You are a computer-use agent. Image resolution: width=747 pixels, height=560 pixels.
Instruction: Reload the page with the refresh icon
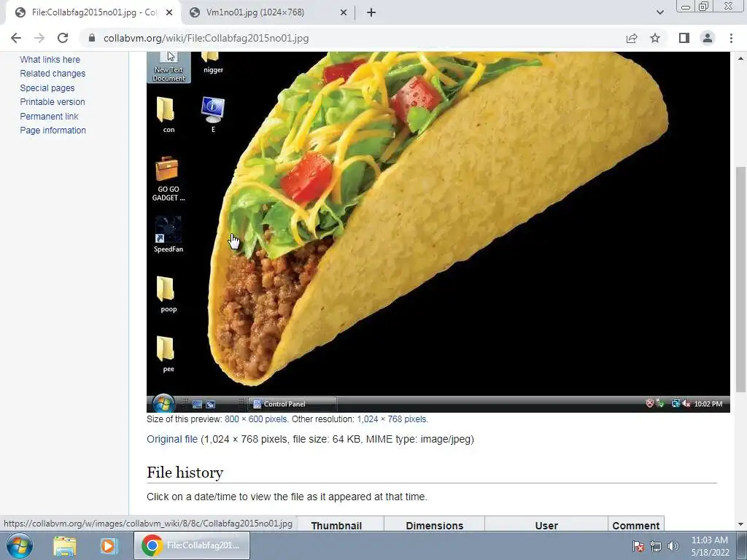coord(63,38)
